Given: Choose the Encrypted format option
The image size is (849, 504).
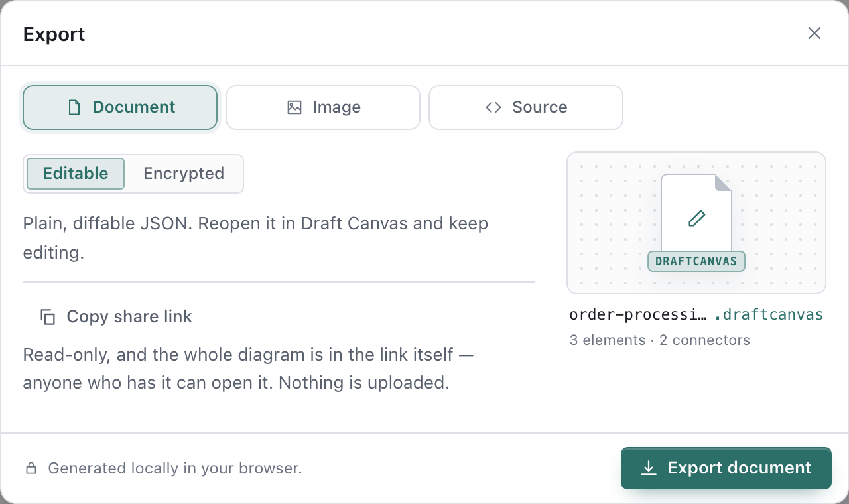Looking at the screenshot, I should 184,174.
